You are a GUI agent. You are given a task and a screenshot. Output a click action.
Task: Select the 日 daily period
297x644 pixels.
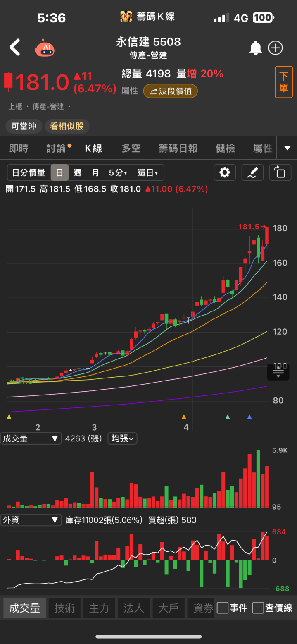click(x=59, y=172)
